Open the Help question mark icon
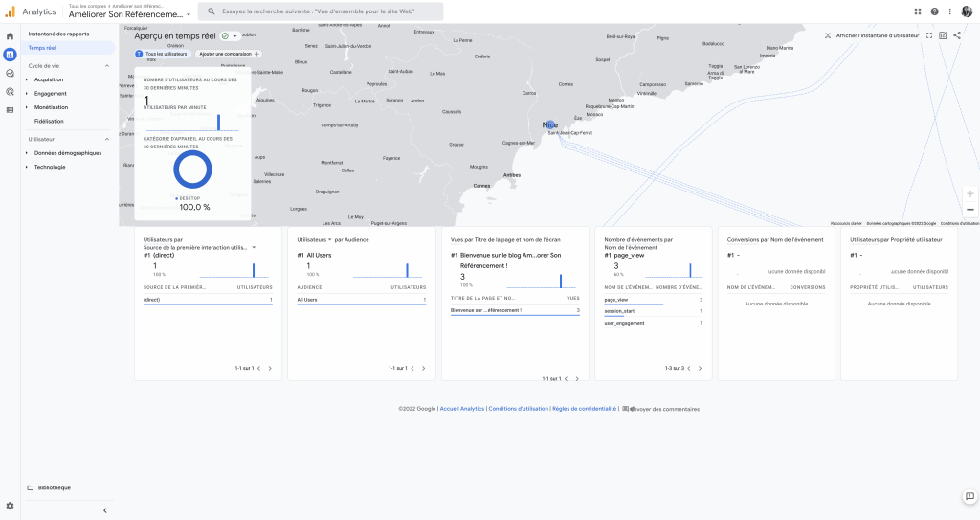The width and height of the screenshot is (980, 520). click(934, 11)
